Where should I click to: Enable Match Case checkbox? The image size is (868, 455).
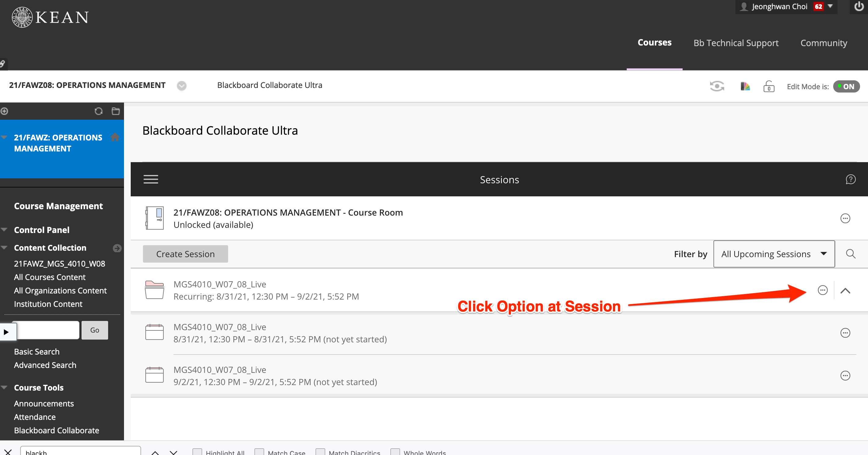click(259, 452)
